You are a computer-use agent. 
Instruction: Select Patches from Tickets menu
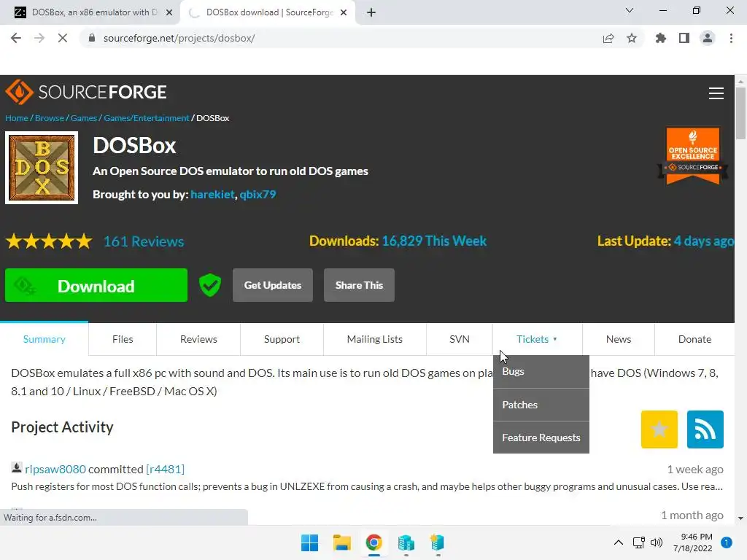point(541,405)
